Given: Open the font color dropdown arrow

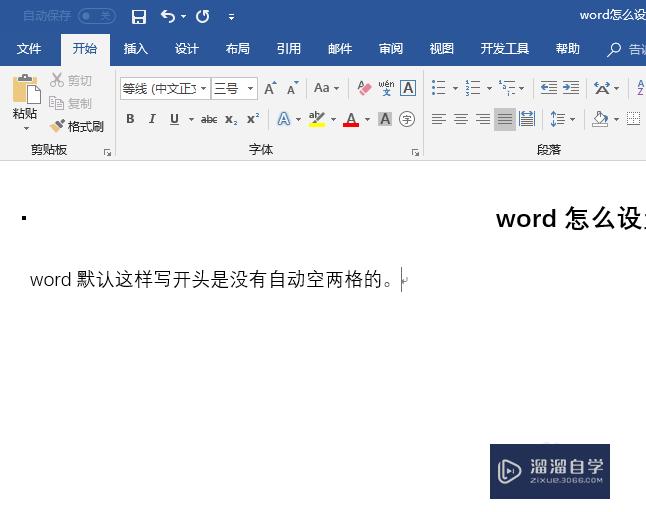Looking at the screenshot, I should [367, 120].
